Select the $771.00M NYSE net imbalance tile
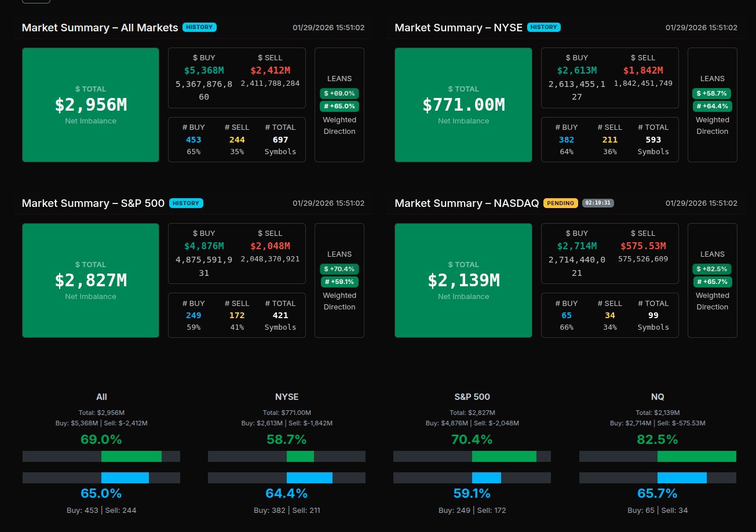The image size is (756, 532). click(x=463, y=105)
